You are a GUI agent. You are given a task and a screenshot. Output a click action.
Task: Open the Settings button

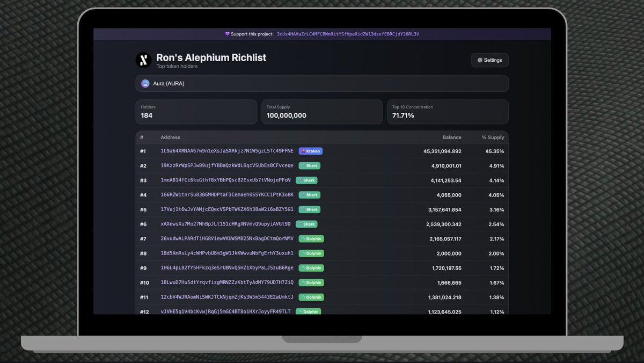point(489,60)
